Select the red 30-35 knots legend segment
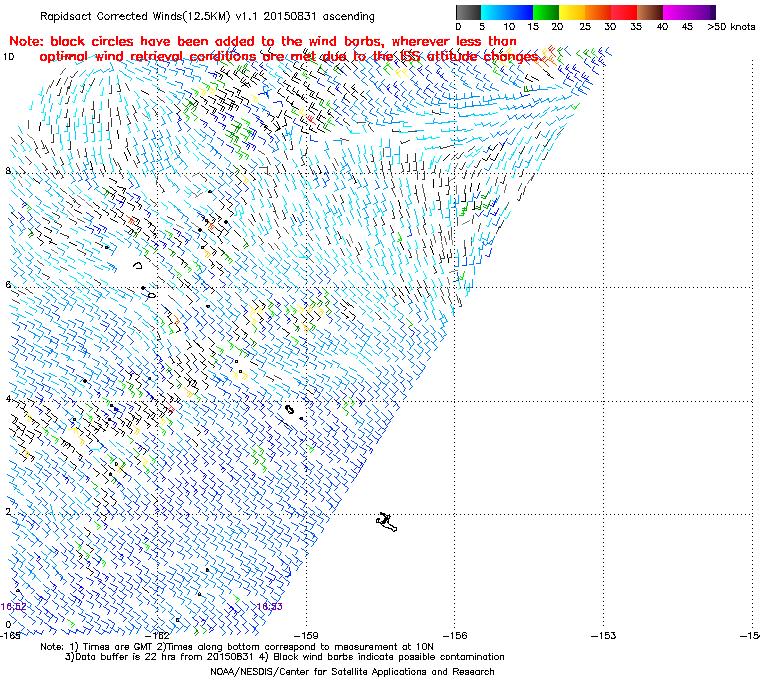Viewport: 760px width, 688px height. pyautogui.click(x=624, y=12)
